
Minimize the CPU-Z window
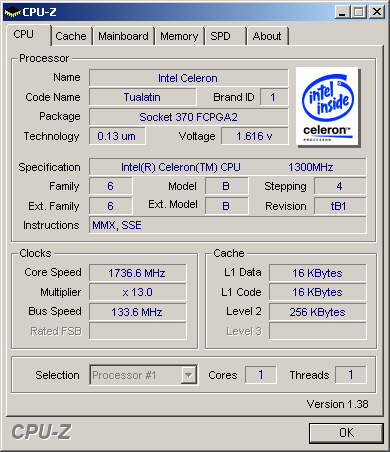[x=342, y=12]
